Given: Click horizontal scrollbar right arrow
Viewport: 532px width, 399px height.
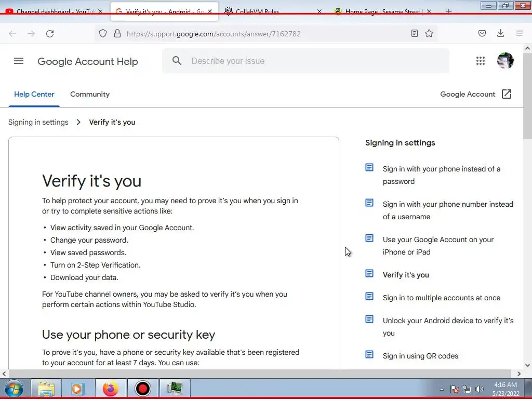Looking at the screenshot, I should pyautogui.click(x=519, y=374).
